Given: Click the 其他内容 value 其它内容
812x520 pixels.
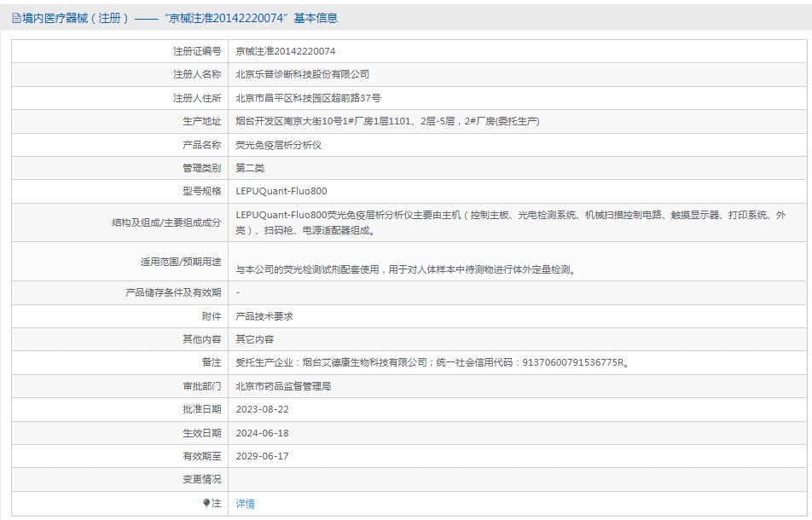Looking at the screenshot, I should tap(254, 339).
